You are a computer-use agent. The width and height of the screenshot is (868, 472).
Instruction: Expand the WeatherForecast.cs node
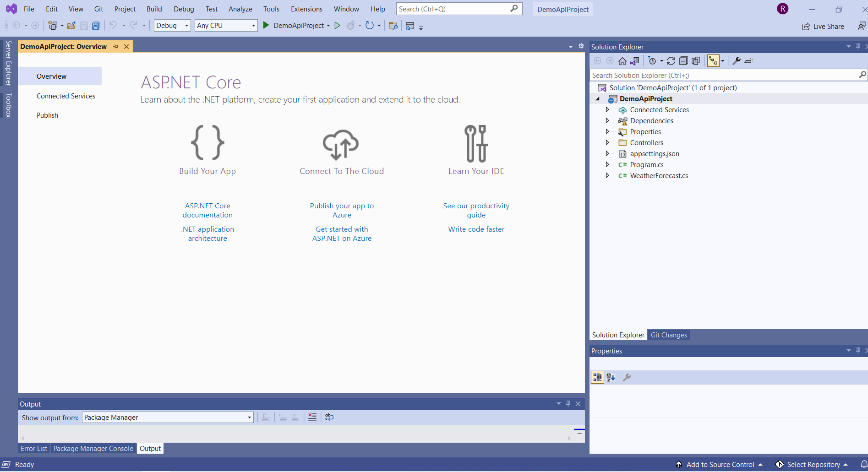pos(607,175)
